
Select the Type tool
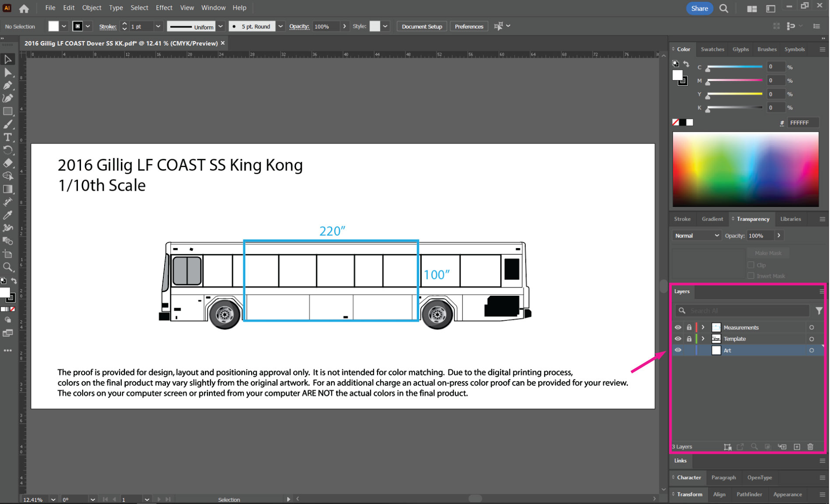[8, 137]
